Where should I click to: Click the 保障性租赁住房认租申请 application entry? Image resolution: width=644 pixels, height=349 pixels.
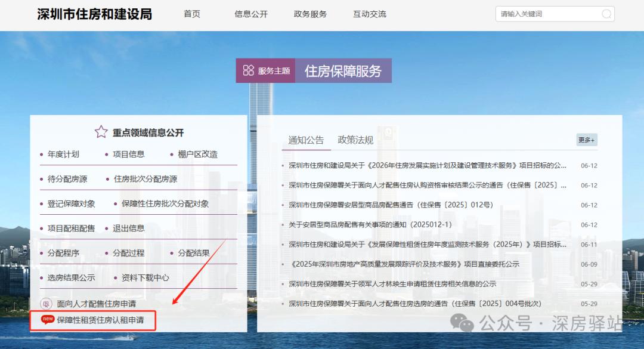pyautogui.click(x=101, y=320)
